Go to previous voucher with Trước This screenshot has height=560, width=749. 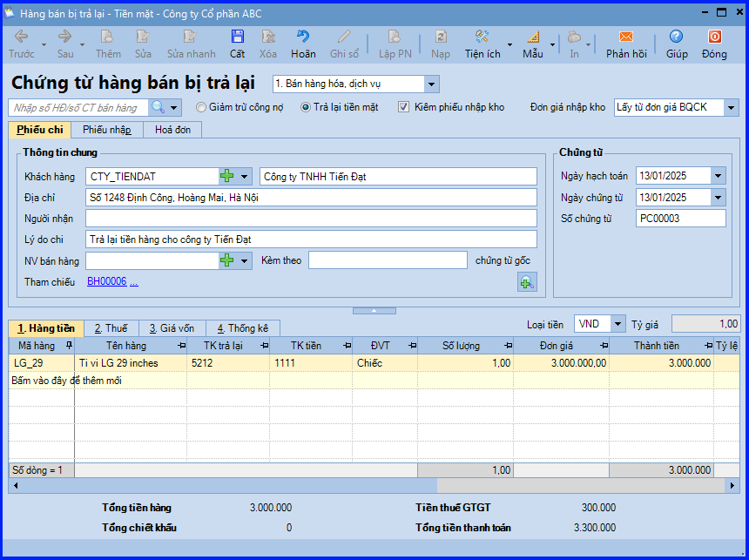click(22, 44)
